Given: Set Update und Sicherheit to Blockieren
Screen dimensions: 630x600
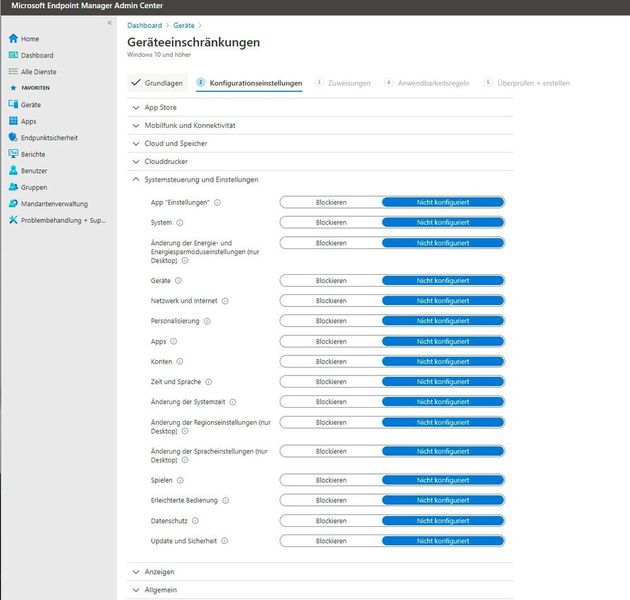Looking at the screenshot, I should pyautogui.click(x=331, y=541).
